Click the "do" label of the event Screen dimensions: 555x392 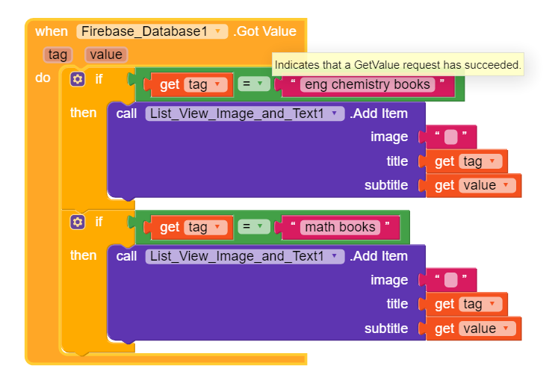pos(43,78)
